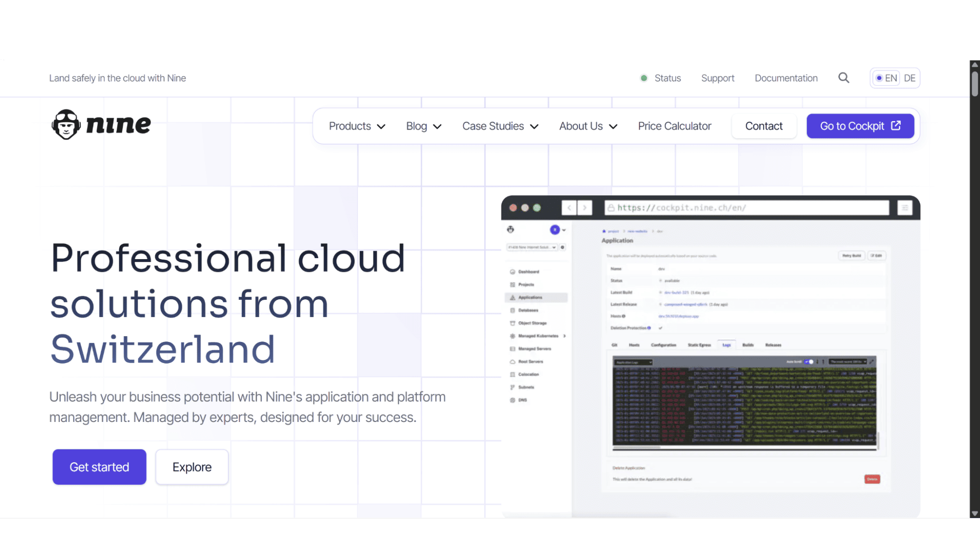This screenshot has height=552, width=980.
Task: Click the Edit button in the cockpit preview
Action: pyautogui.click(x=877, y=256)
